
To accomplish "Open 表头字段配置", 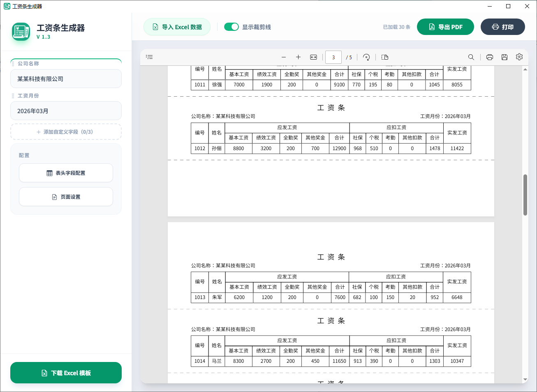I will (x=66, y=173).
